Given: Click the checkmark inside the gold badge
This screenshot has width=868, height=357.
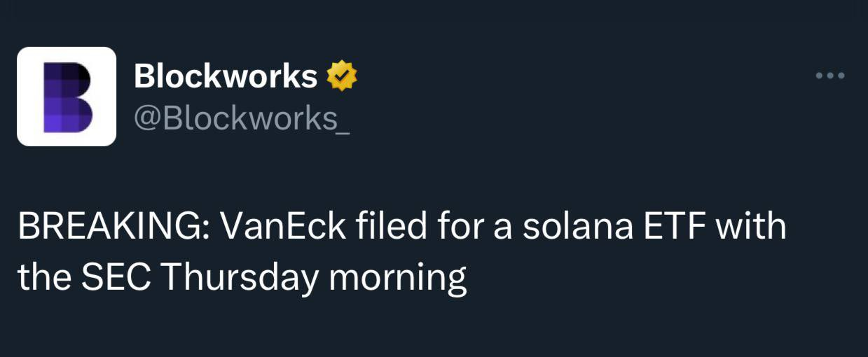Looking at the screenshot, I should click(x=343, y=76).
